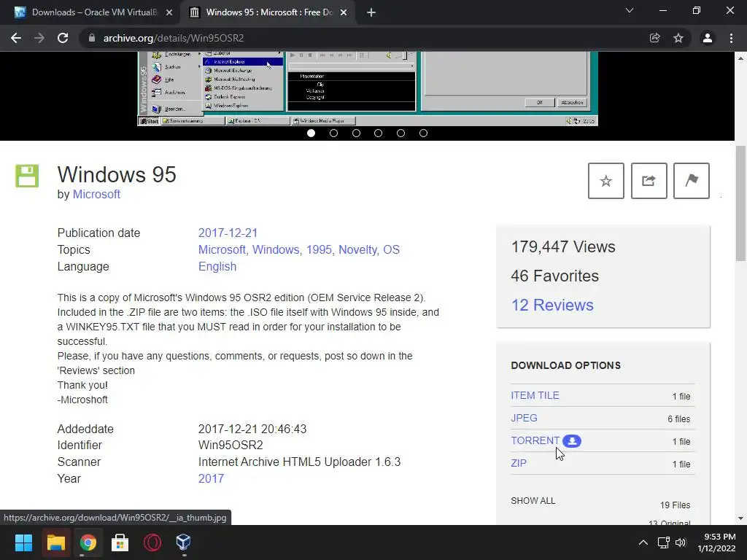
Task: Click the Chrome taskbar icon
Action: point(88,542)
